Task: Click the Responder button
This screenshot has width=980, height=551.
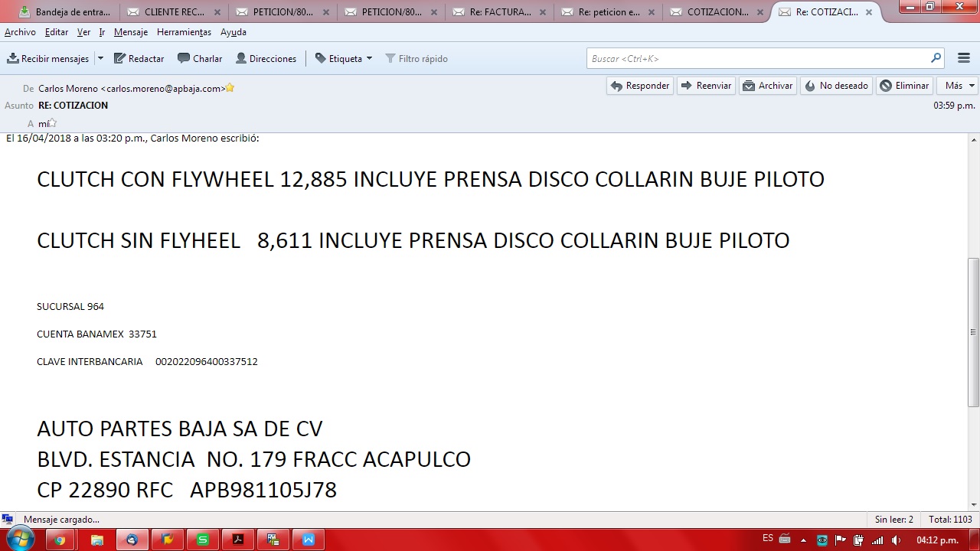Action: tap(639, 86)
